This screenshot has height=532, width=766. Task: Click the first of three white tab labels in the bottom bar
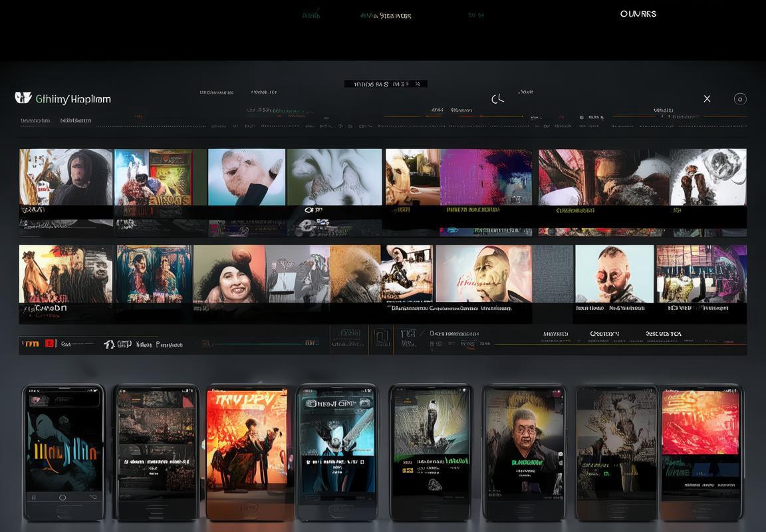click(555, 334)
